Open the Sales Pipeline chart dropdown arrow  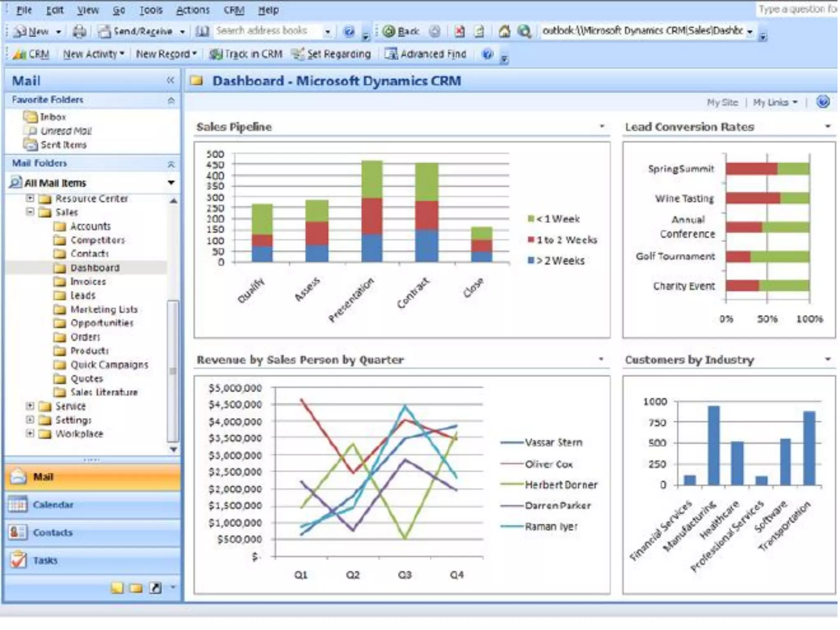point(602,126)
